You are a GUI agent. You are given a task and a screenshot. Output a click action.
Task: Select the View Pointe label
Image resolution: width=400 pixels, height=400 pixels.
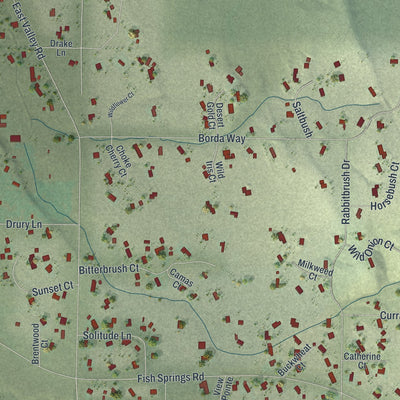tap(223, 388)
